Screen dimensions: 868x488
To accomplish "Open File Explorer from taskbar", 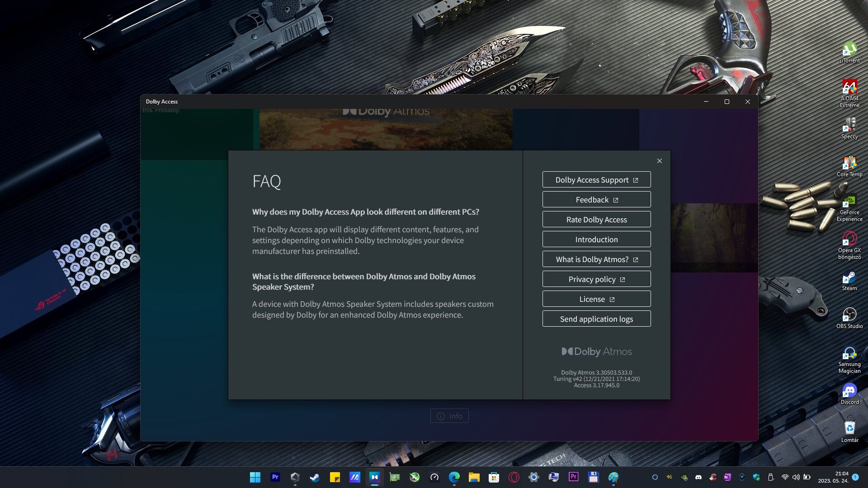I will 474,477.
